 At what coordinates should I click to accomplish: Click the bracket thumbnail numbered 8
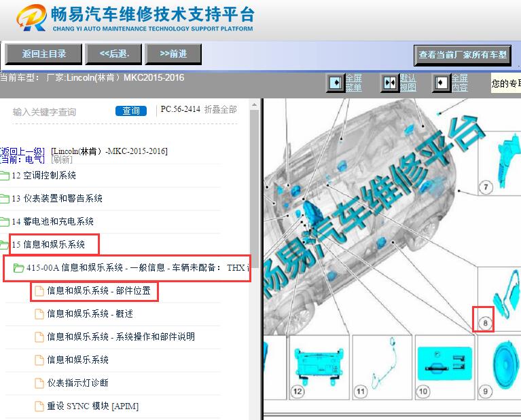click(507, 295)
